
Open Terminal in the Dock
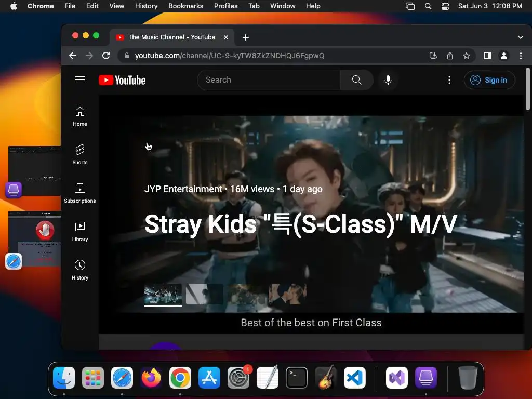coord(297,378)
